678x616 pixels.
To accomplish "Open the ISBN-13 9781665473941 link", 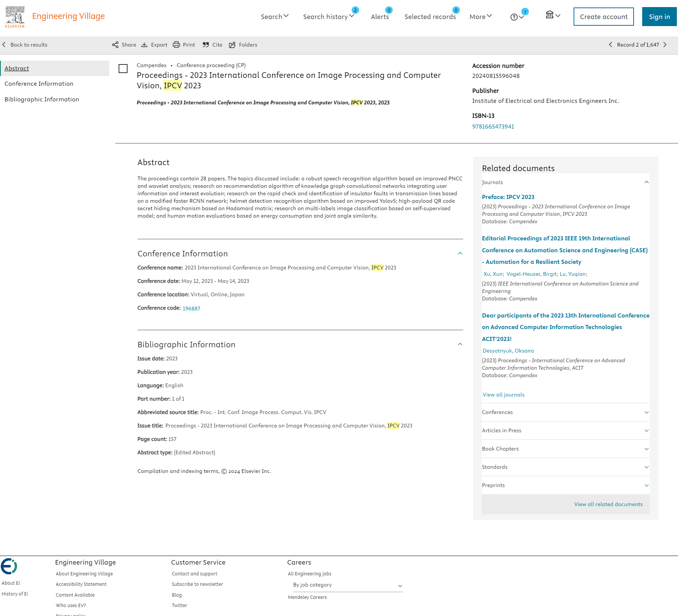I will 493,126.
